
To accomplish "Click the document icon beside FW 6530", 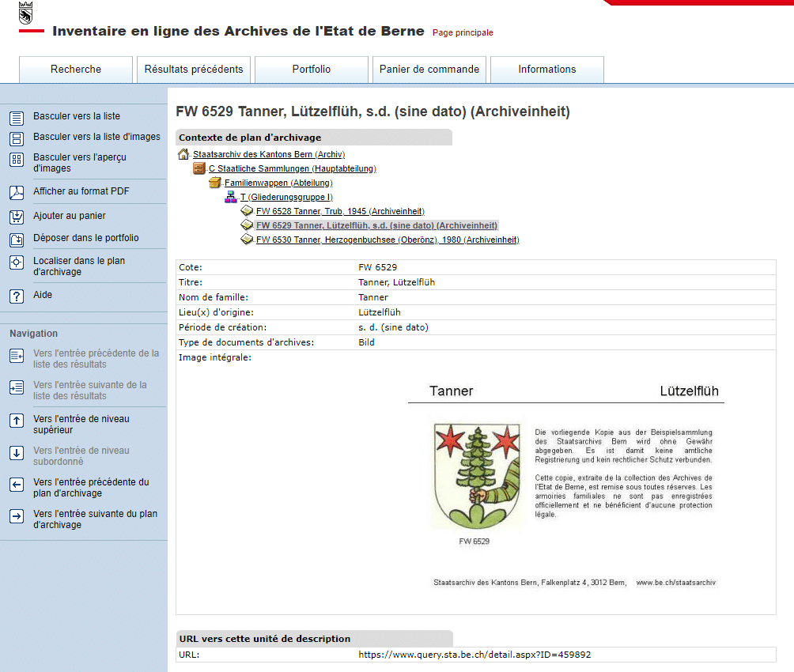I will (x=247, y=239).
